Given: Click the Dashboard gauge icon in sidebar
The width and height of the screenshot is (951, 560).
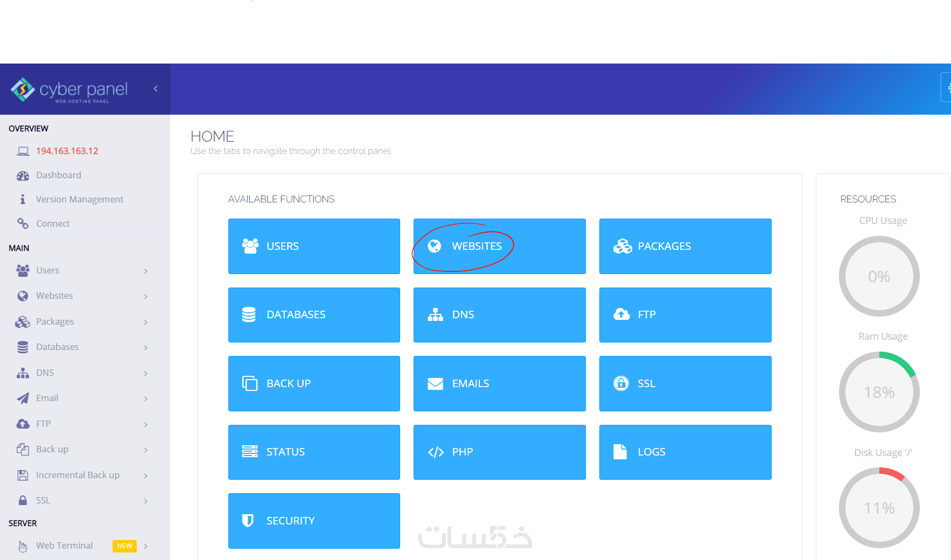Looking at the screenshot, I should [23, 176].
